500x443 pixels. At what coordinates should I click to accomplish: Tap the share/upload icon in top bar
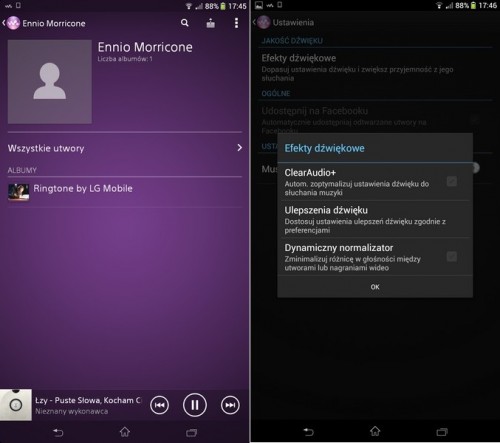click(x=210, y=23)
